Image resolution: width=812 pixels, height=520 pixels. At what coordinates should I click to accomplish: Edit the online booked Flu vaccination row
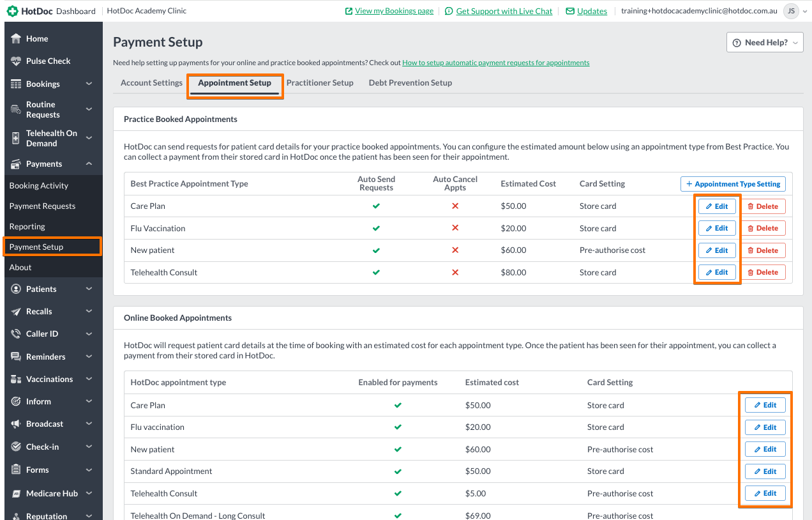click(765, 427)
